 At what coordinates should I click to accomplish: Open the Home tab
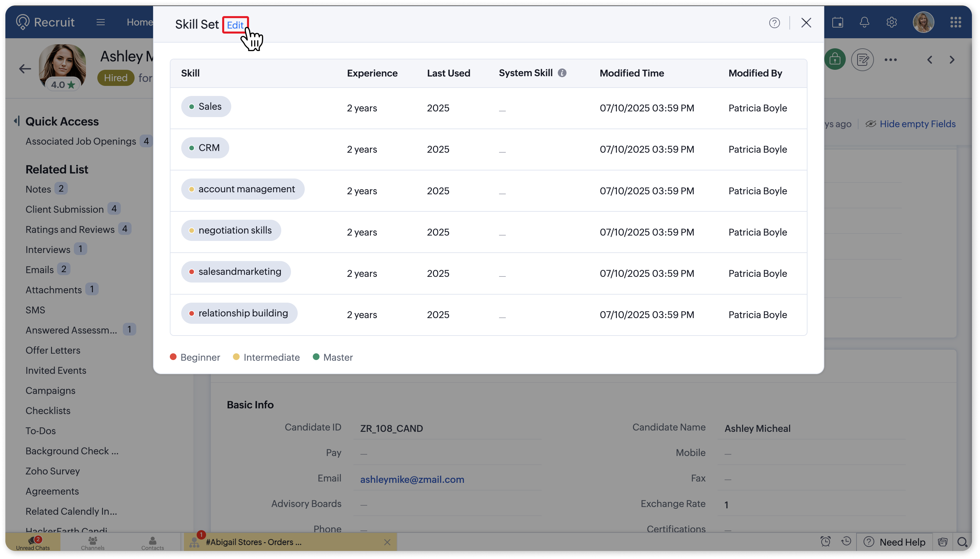tap(139, 22)
